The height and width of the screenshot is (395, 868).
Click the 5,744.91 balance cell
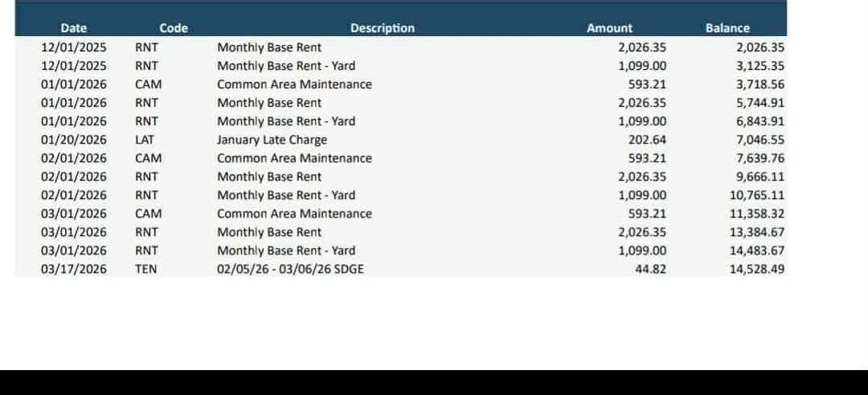click(x=760, y=103)
